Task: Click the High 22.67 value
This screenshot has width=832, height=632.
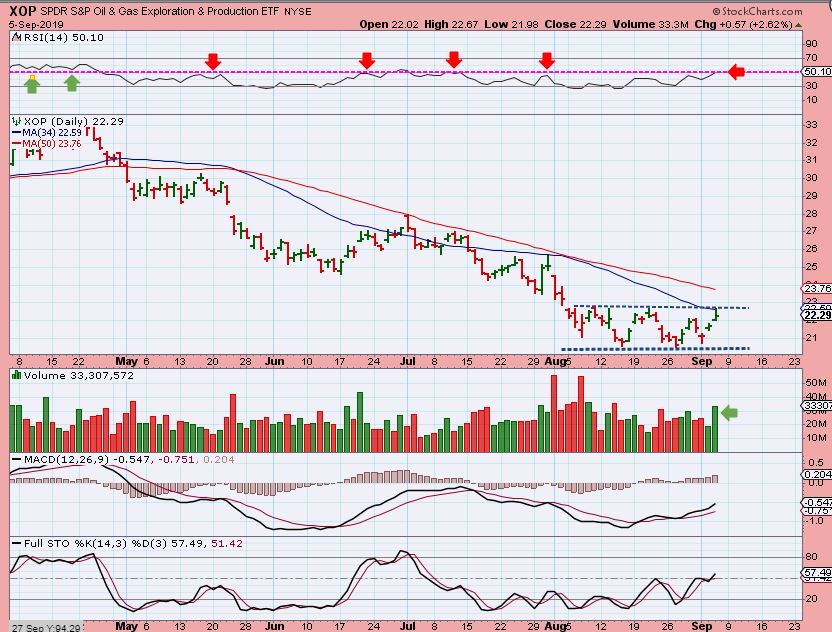Action: coord(451,24)
